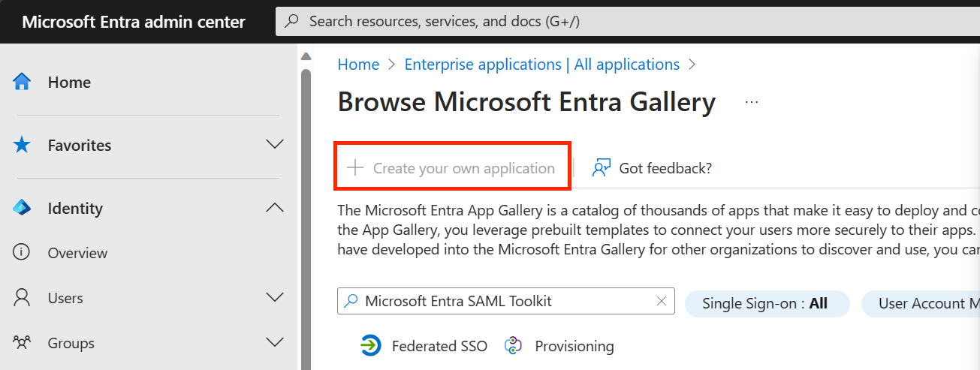Click the magnifier icon in gallery search box

(x=351, y=302)
